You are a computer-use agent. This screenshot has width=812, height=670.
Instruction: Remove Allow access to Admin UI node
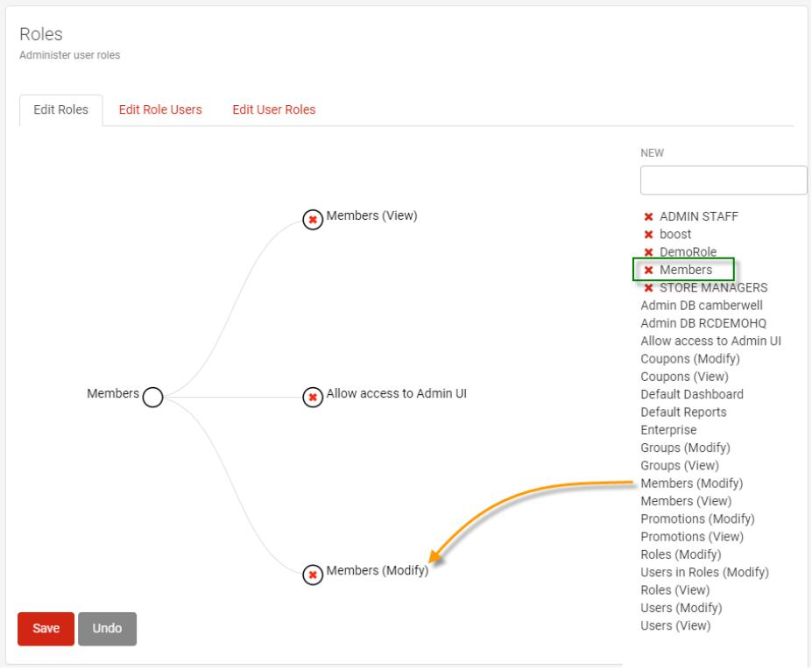(313, 398)
